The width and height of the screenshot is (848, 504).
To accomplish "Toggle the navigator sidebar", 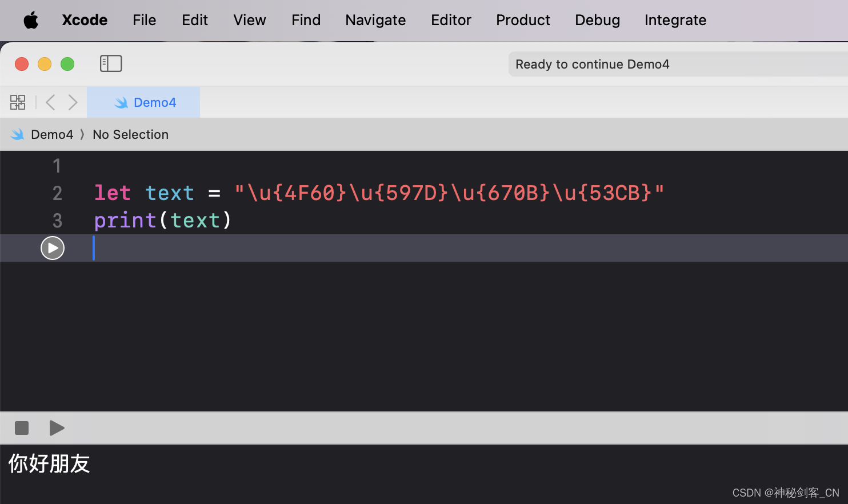I will pyautogui.click(x=111, y=63).
